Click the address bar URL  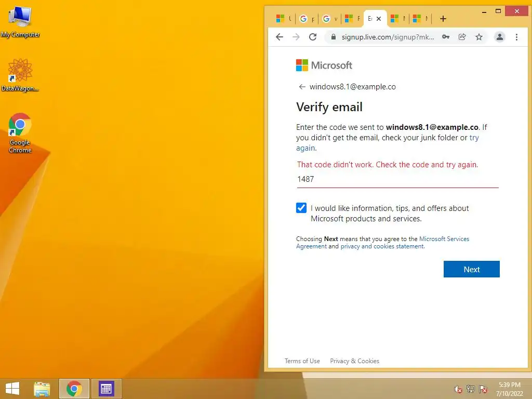pos(388,37)
